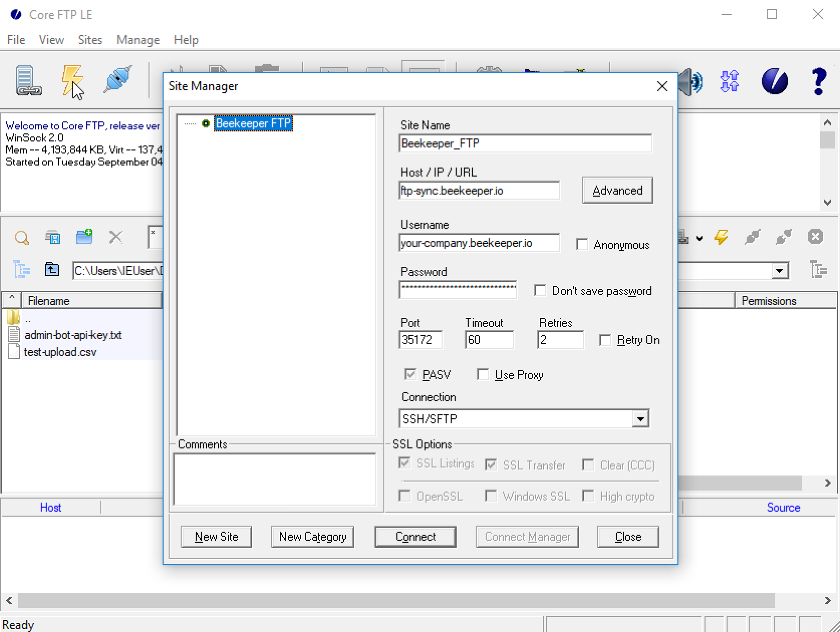Open the Help menu
Image resolution: width=840 pixels, height=632 pixels.
coord(186,40)
